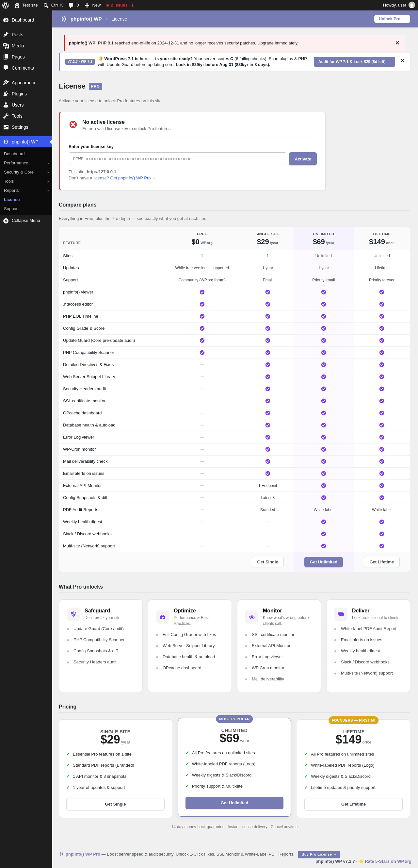The height and width of the screenshot is (868, 418).
Task: Click the Deliver folder icon
Action: [341, 614]
